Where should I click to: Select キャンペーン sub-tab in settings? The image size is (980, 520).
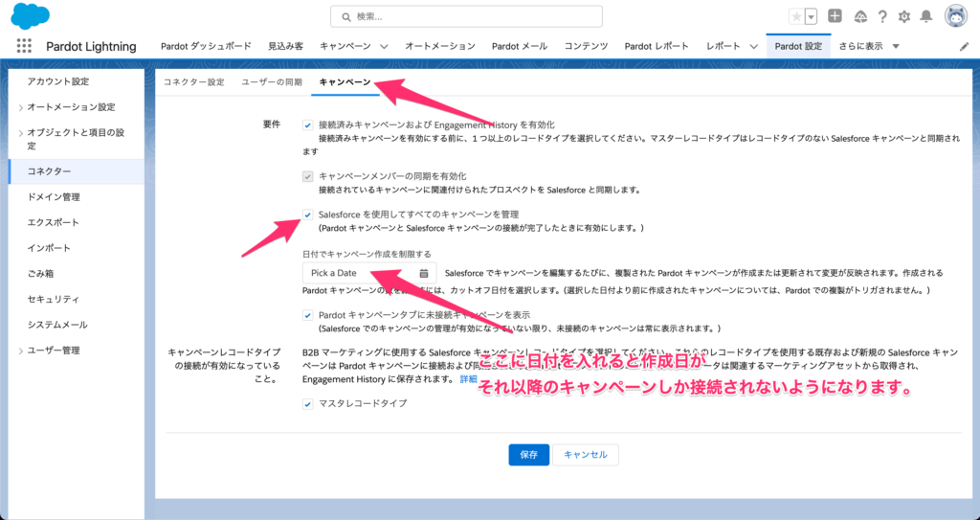click(x=345, y=82)
